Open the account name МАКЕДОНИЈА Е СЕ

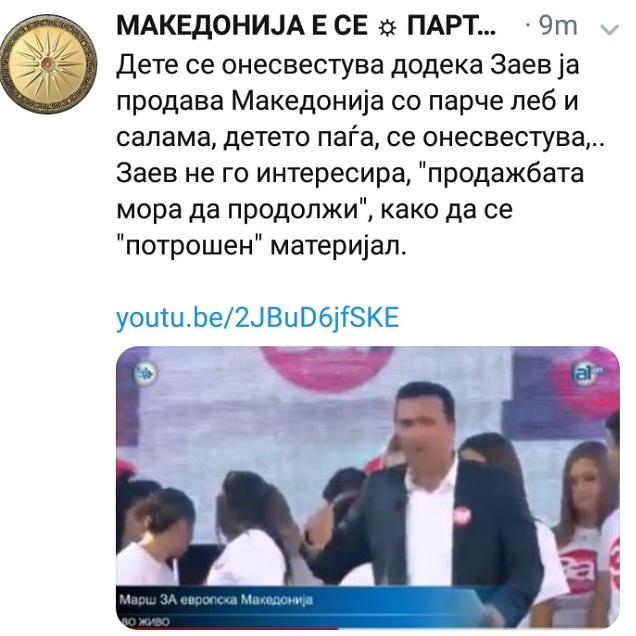242,27
